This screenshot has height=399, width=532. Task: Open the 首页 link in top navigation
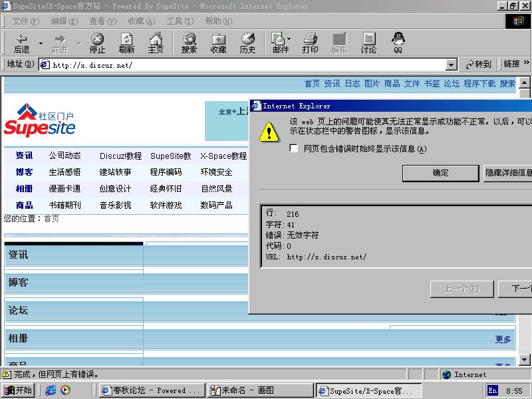tap(312, 84)
